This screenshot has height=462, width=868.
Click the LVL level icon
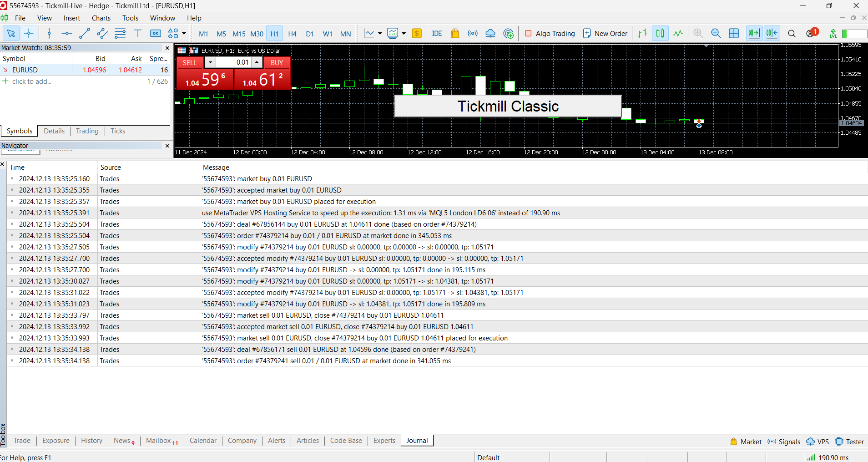pos(833,33)
